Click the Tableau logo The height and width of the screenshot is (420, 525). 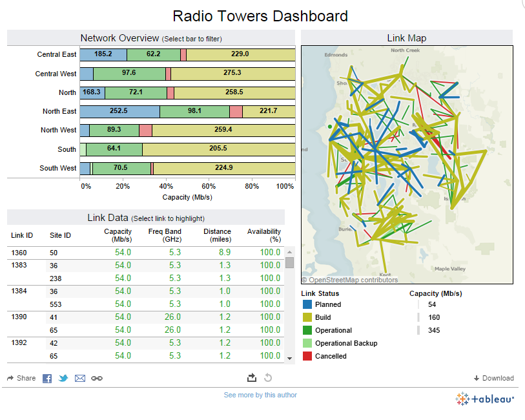(484, 399)
